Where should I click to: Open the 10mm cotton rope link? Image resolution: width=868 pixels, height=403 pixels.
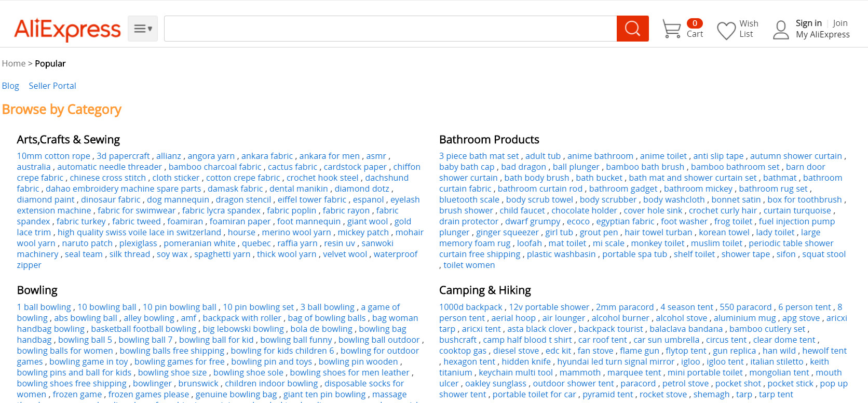click(53, 156)
